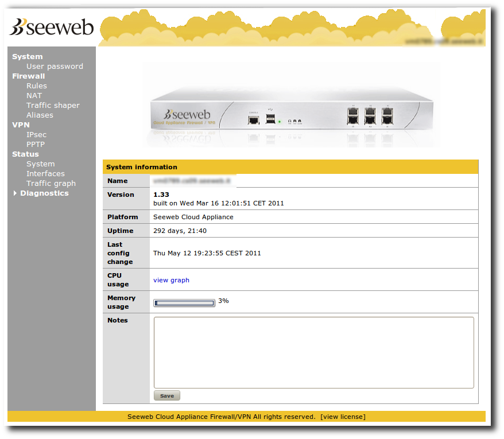The width and height of the screenshot is (504, 439).
Task: Click the Seeweb logo in header
Action: pos(52,27)
